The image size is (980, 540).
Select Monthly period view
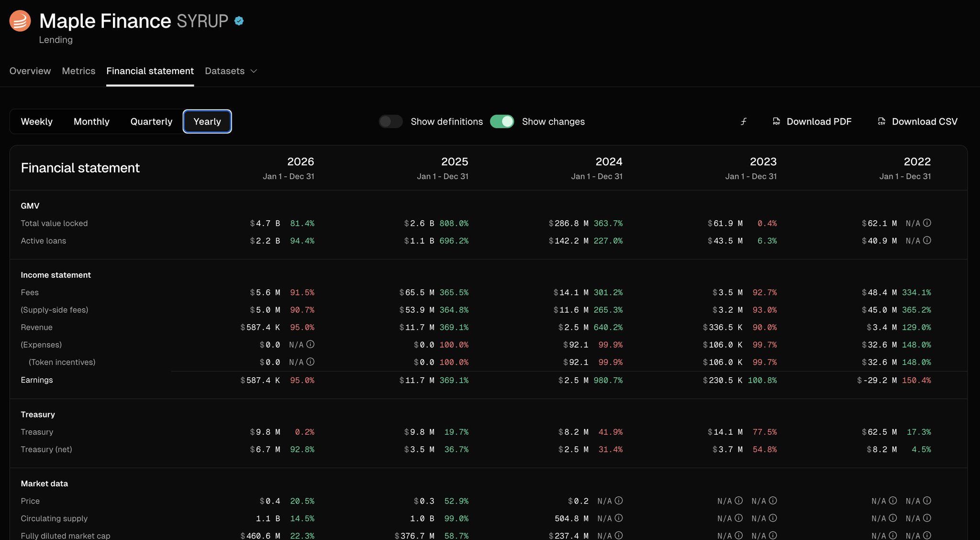click(x=91, y=122)
